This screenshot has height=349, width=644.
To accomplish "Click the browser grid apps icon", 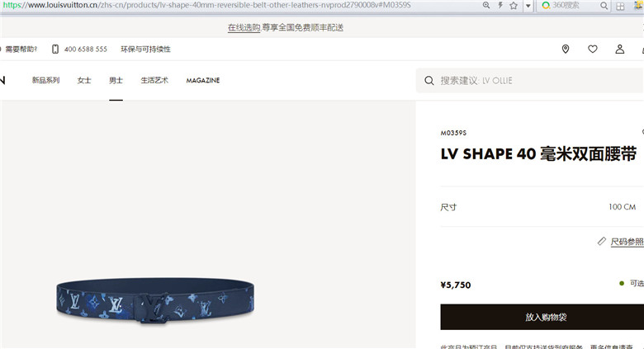I will tap(620, 6).
